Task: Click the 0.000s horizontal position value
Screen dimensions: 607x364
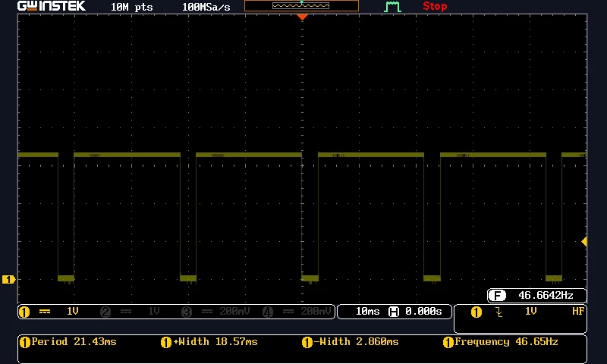Action: pos(423,312)
